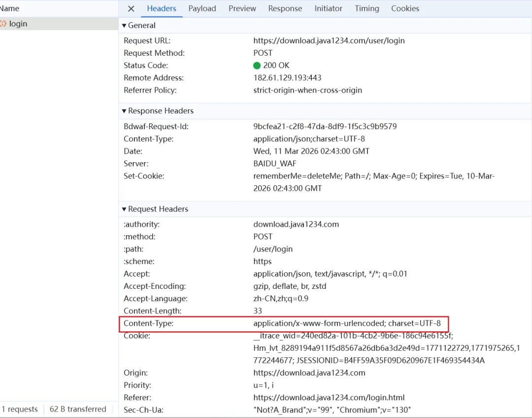Open the Preview tab
This screenshot has width=532, height=418.
[x=242, y=8]
